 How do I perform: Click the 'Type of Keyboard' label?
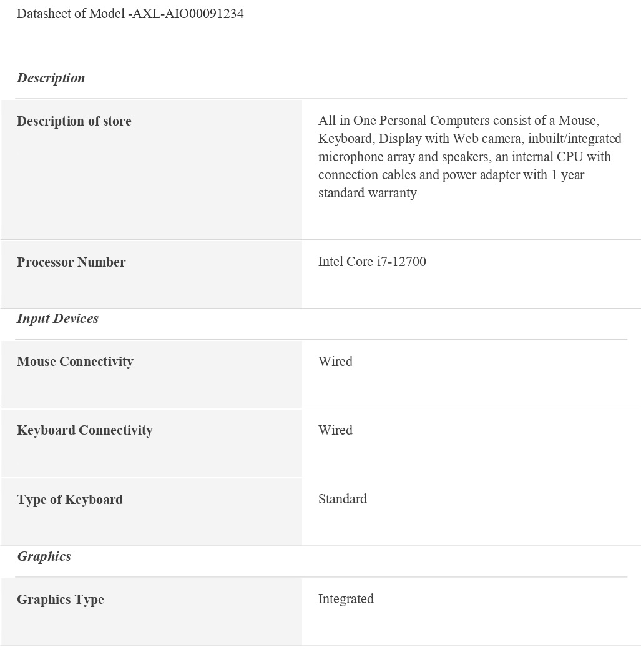(70, 500)
